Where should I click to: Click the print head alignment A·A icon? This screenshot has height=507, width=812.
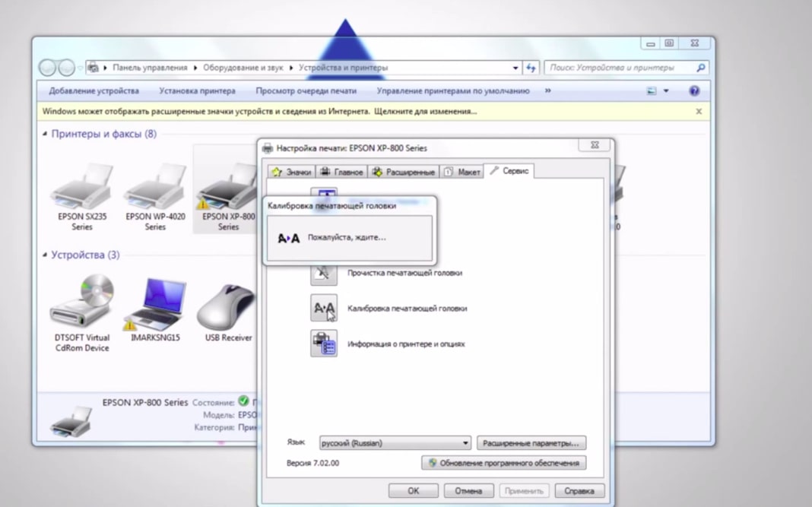click(324, 308)
